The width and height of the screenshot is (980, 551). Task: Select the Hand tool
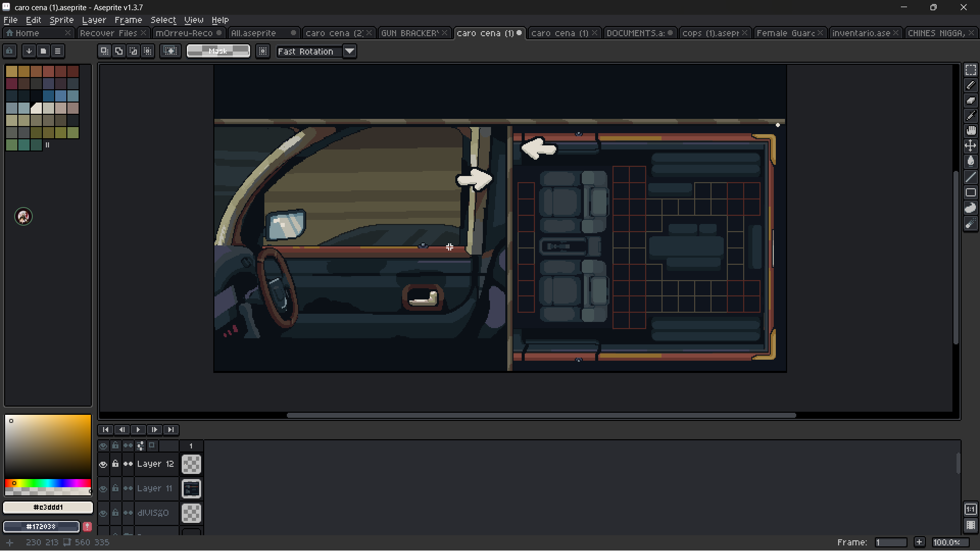coord(970,131)
